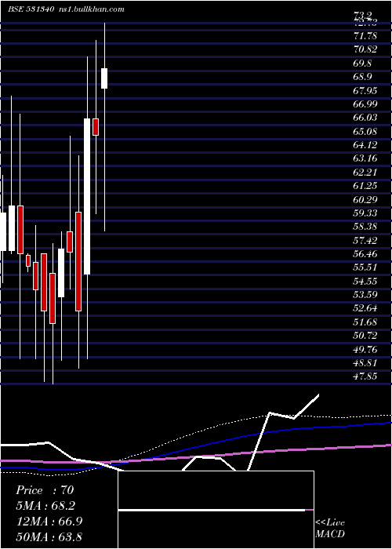Viewport: 392px width, 549px height.
Task: Select the 70.82 price axis label
Action: click(x=365, y=49)
